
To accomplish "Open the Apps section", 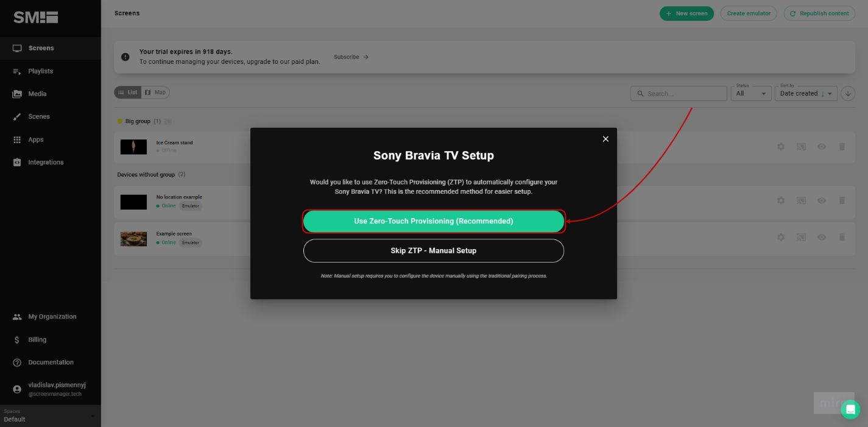I will 50,139.
